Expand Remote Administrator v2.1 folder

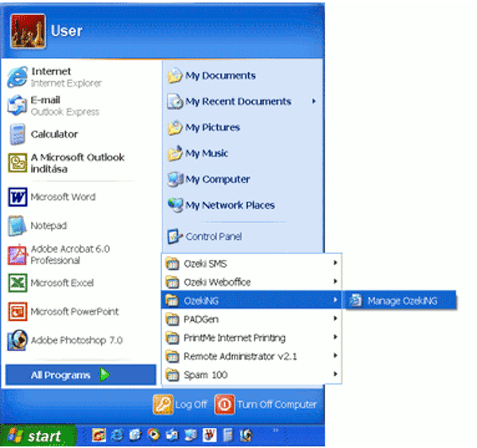(x=251, y=356)
